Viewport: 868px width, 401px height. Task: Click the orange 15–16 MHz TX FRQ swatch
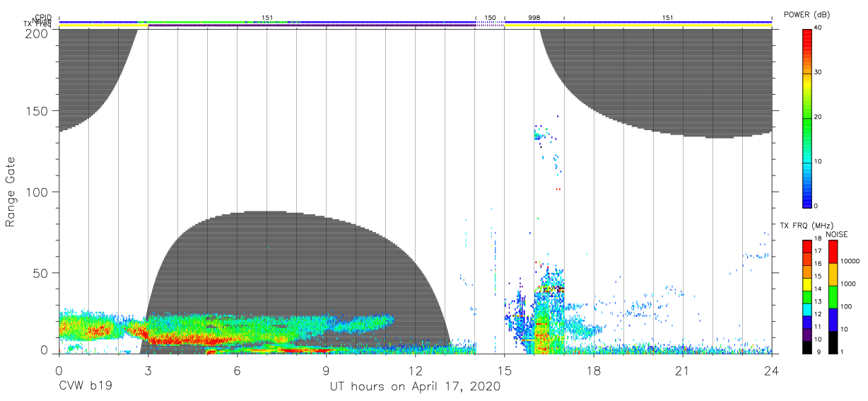tap(807, 271)
